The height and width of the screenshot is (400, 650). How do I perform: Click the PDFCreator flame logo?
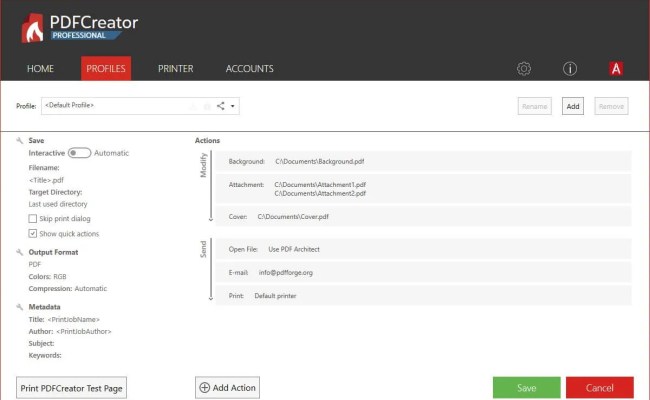coord(32,28)
